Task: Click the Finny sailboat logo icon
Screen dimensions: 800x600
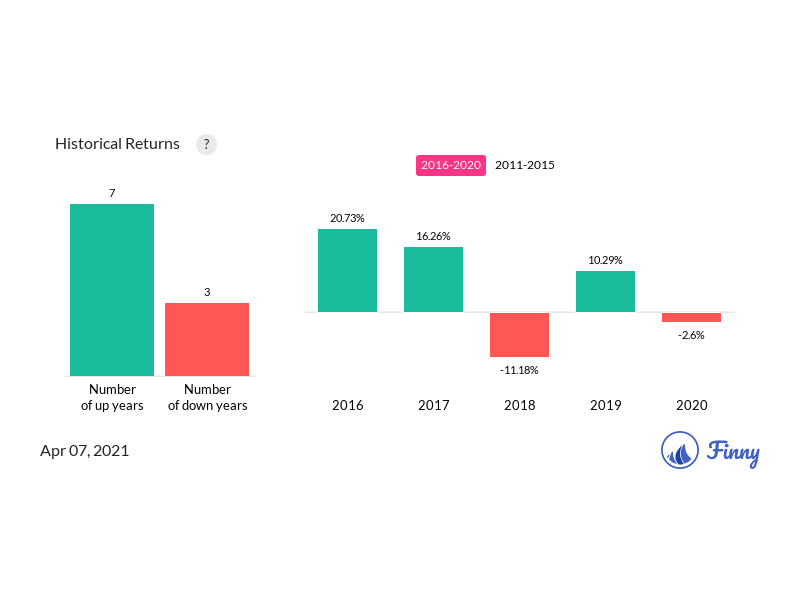Action: coord(680,450)
